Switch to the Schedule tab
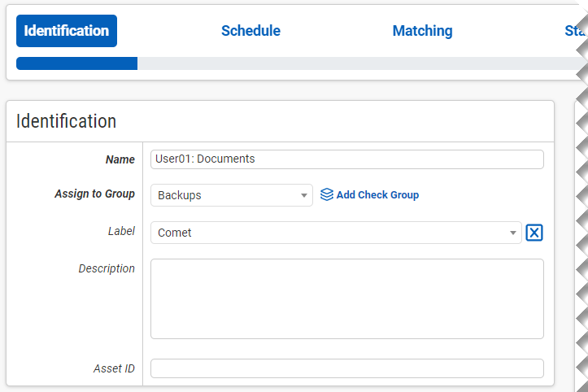Viewport: 588px width, 392px height. (250, 31)
